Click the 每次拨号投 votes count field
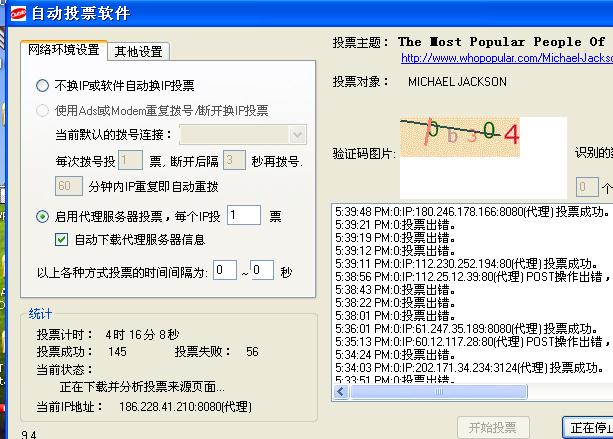613x439 pixels. tap(131, 160)
